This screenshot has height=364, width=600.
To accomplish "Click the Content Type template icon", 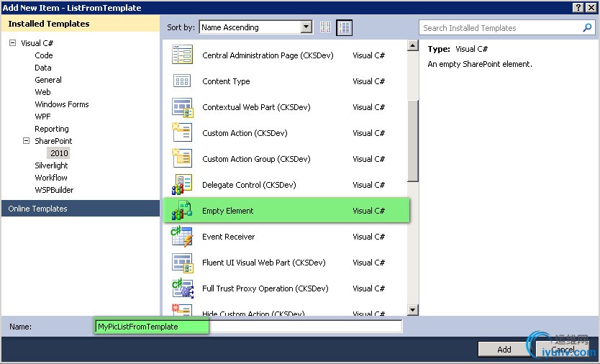I will 182,81.
